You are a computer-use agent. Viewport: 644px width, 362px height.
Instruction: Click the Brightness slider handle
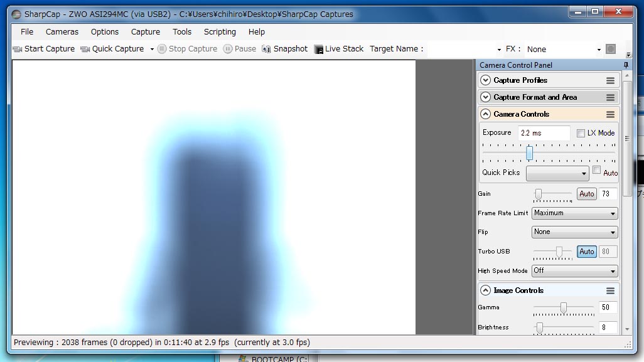pos(540,327)
